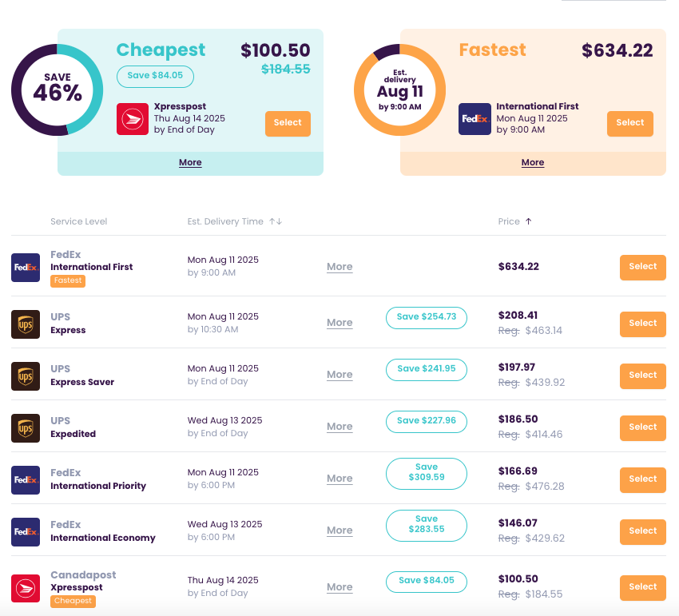The height and width of the screenshot is (616, 679).
Task: Click FedEx International Economy row logo
Action: tap(26, 531)
